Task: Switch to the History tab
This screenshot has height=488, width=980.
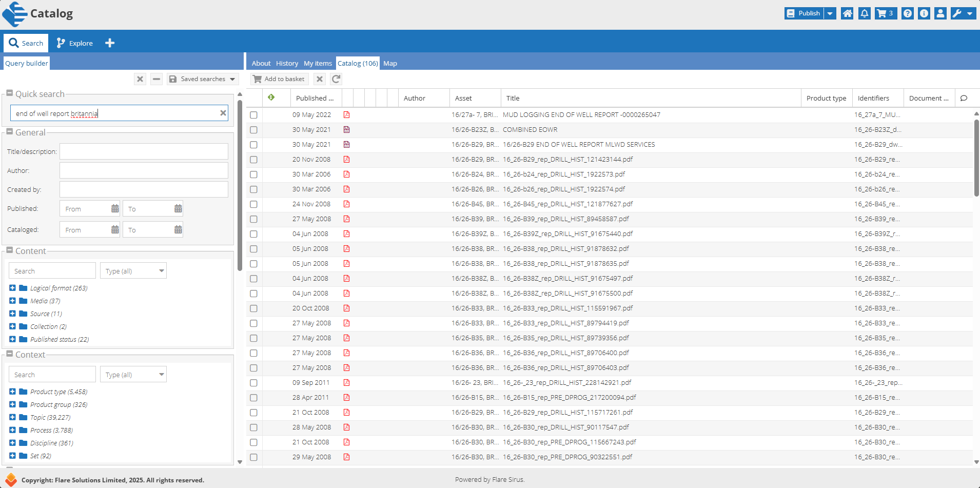Action: pos(287,64)
